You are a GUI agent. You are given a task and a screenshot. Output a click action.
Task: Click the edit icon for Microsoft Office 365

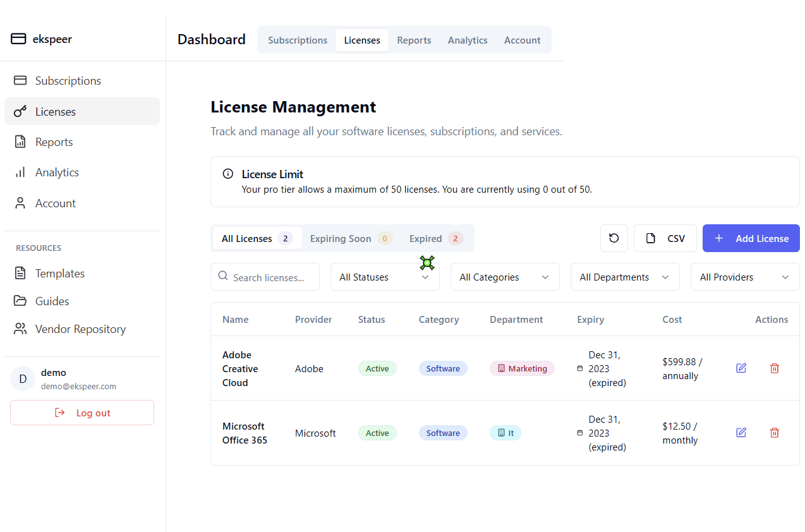coord(741,433)
